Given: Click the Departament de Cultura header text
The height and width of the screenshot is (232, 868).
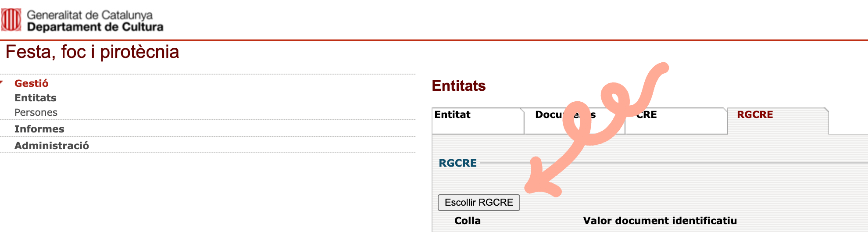Looking at the screenshot, I should [95, 27].
